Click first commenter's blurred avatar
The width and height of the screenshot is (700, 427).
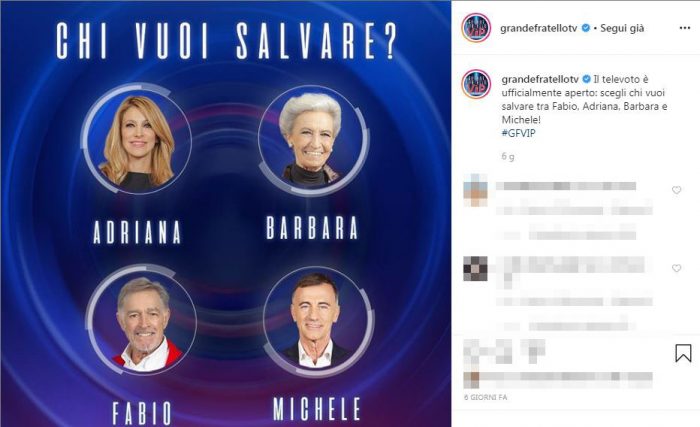tap(475, 190)
